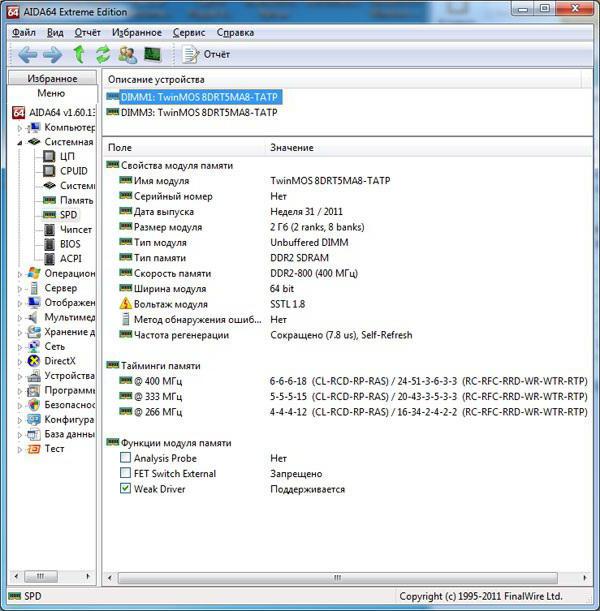
Task: Click the Операционная система Windows icon
Action: (34, 273)
